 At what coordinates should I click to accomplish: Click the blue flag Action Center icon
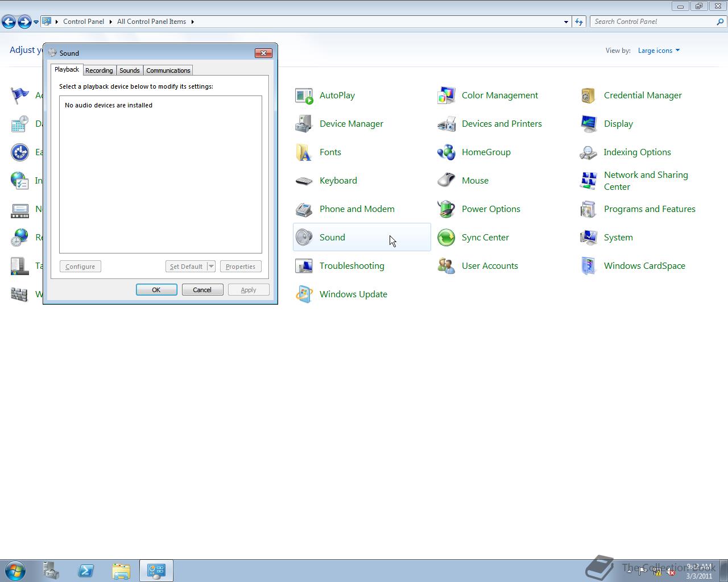(x=19, y=95)
